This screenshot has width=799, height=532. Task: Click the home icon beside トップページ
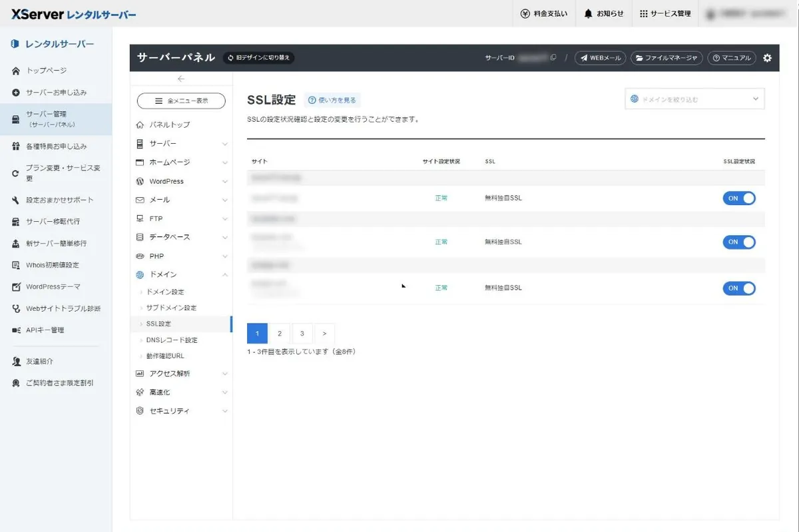(x=16, y=71)
